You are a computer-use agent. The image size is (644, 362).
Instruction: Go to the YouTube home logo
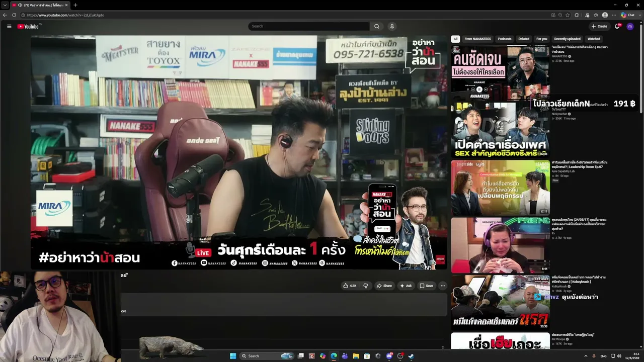[x=28, y=26]
